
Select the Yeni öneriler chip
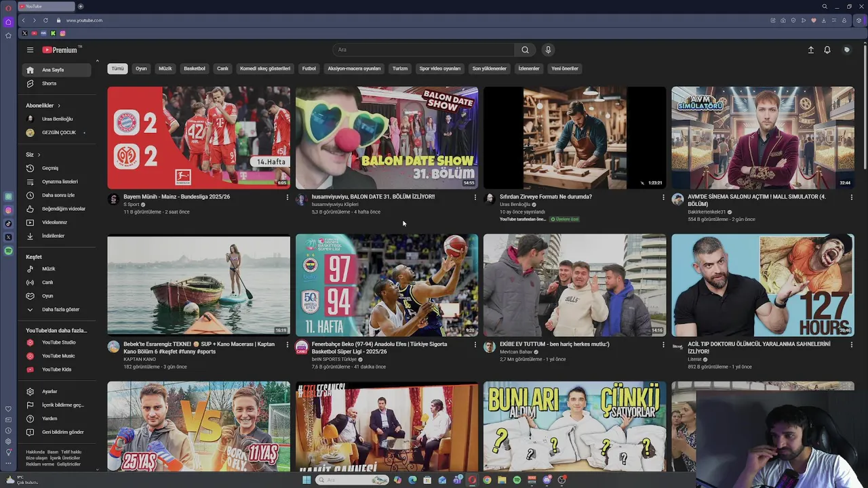565,68
